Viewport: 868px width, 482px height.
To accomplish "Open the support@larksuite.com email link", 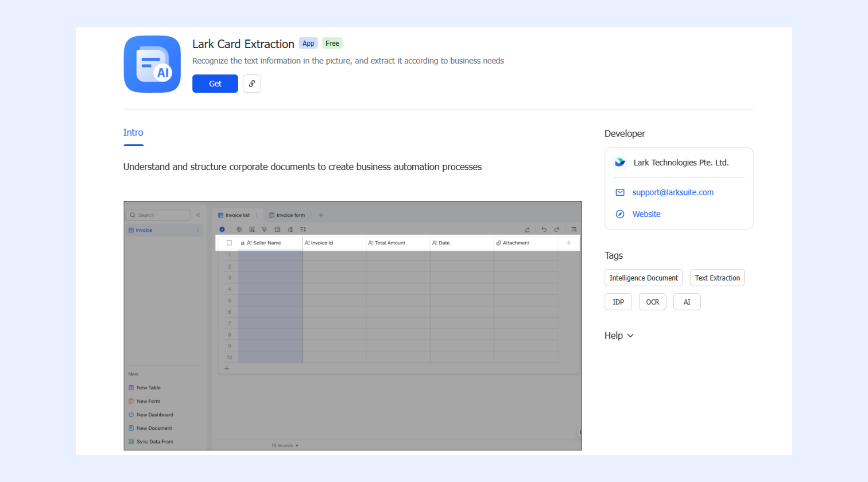I will coord(673,192).
